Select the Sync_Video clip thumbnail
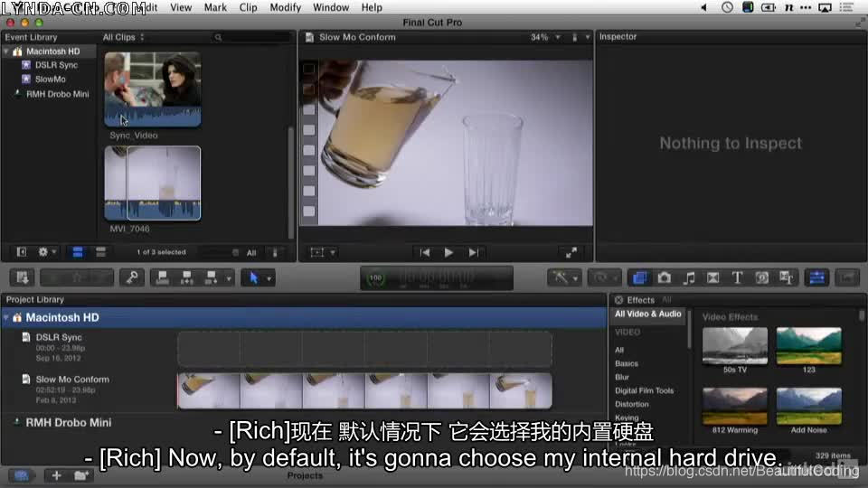868x488 pixels. click(153, 89)
